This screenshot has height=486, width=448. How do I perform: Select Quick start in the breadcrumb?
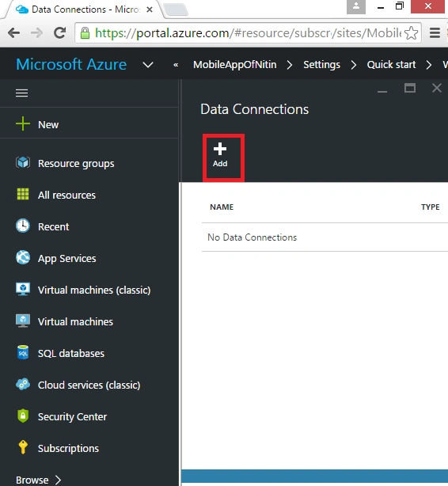pos(391,64)
